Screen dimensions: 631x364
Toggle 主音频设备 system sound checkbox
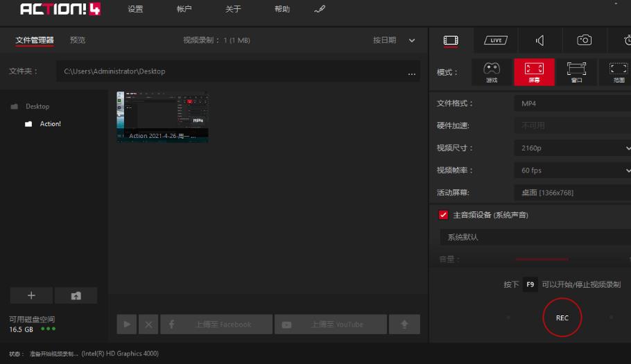(x=443, y=215)
